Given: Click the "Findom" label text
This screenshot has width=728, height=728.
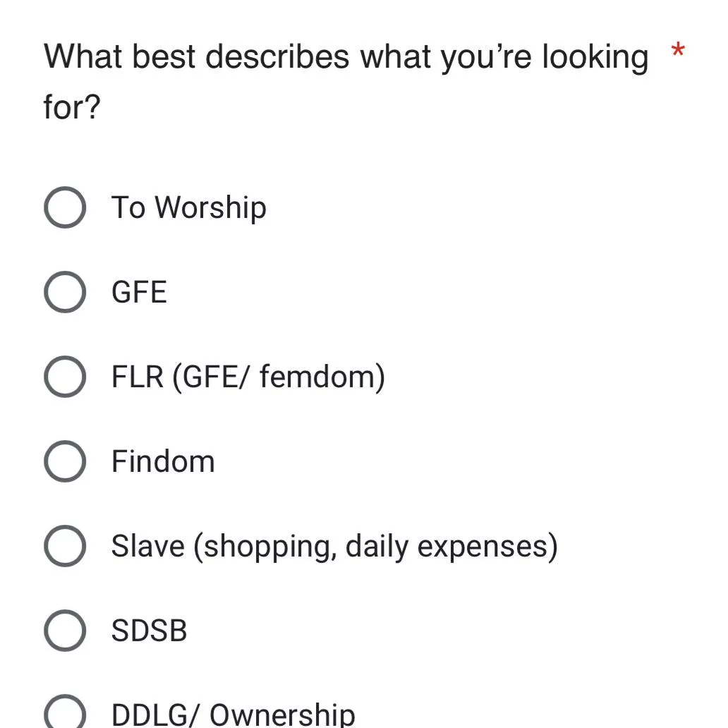Looking at the screenshot, I should click(x=163, y=461).
